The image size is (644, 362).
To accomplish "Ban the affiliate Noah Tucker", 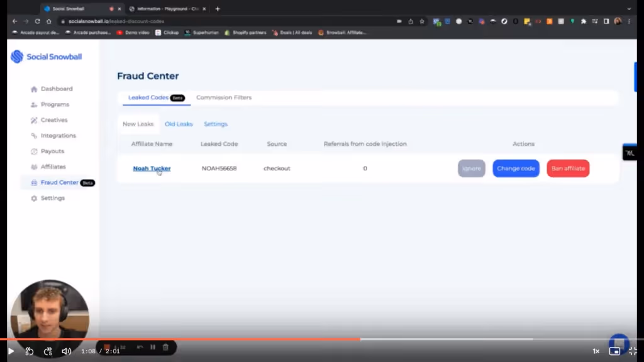I will [568, 168].
